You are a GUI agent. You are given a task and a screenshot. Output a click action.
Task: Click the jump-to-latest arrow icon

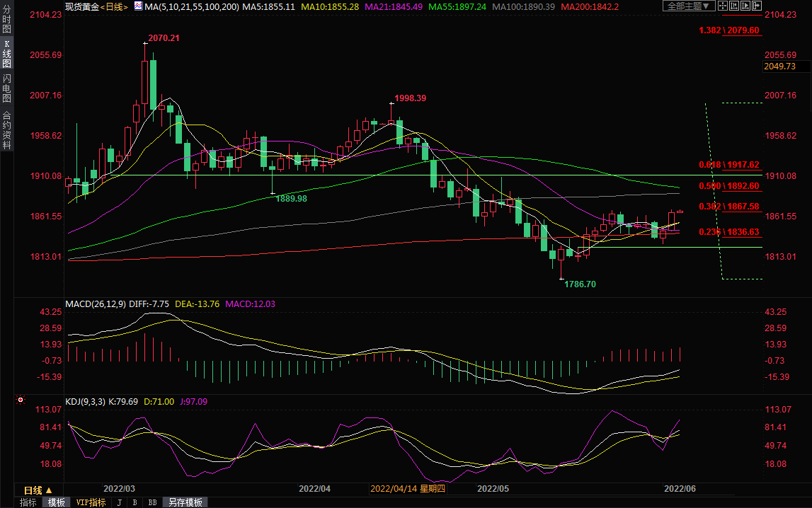755,6
